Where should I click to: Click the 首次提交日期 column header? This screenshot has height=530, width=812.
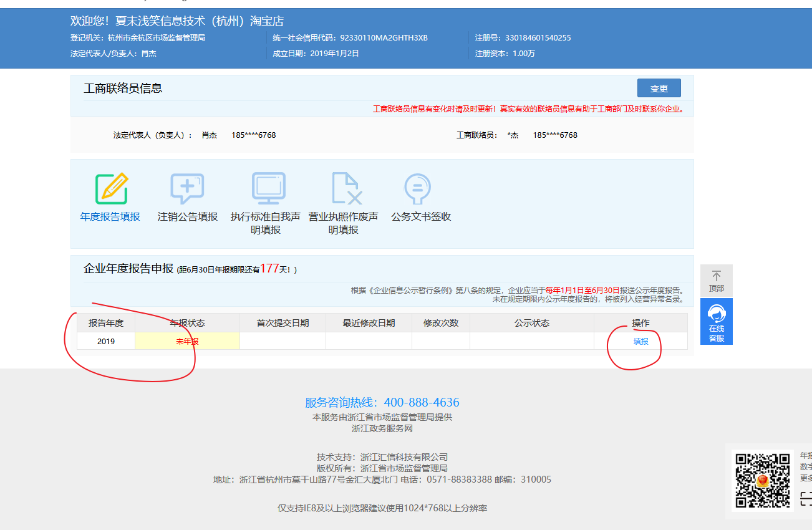pyautogui.click(x=283, y=323)
